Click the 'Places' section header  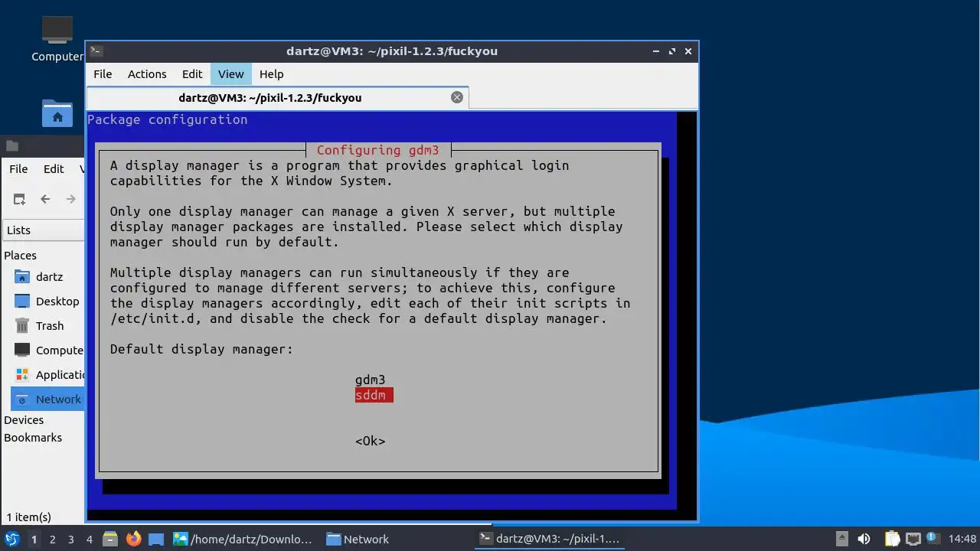tap(20, 256)
